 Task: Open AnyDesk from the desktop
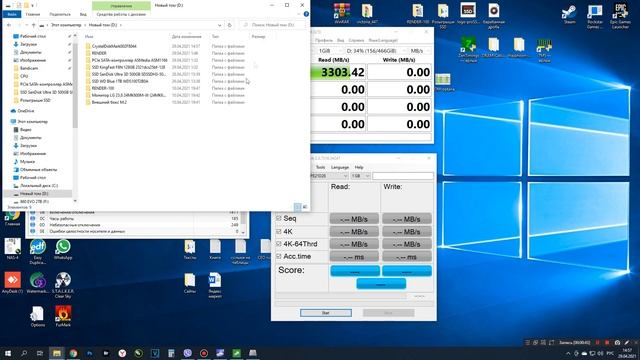pos(13,282)
